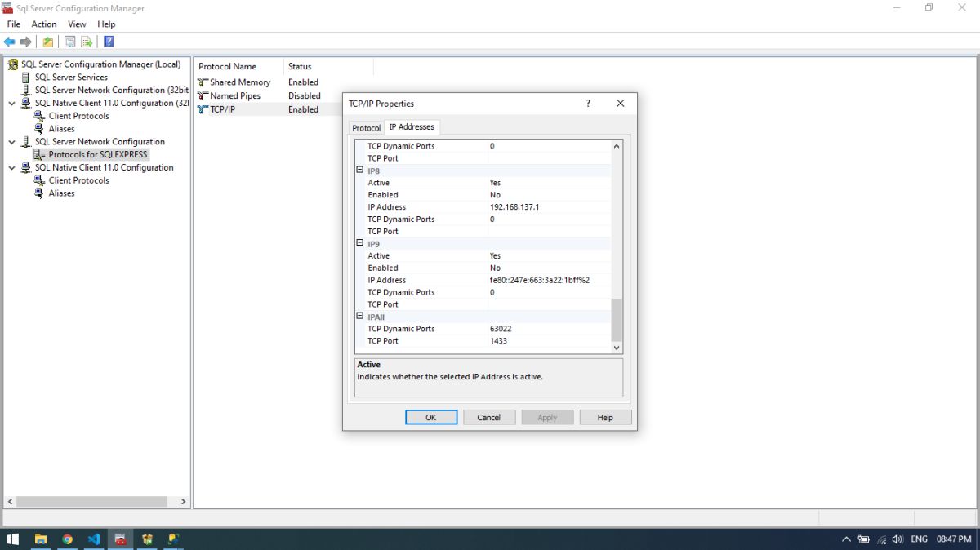
Task: Click the empty TCP Port field under IP8
Action: tap(549, 232)
